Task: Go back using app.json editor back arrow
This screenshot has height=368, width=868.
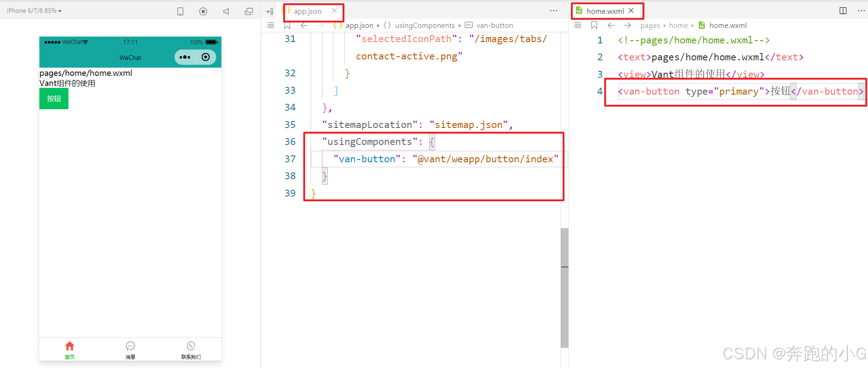Action: click(x=304, y=25)
